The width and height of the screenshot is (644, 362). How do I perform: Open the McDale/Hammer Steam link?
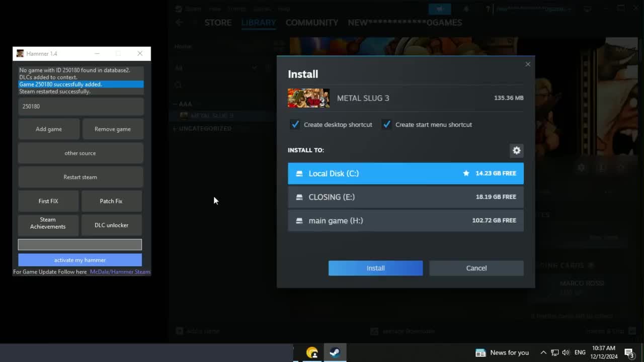point(120,272)
